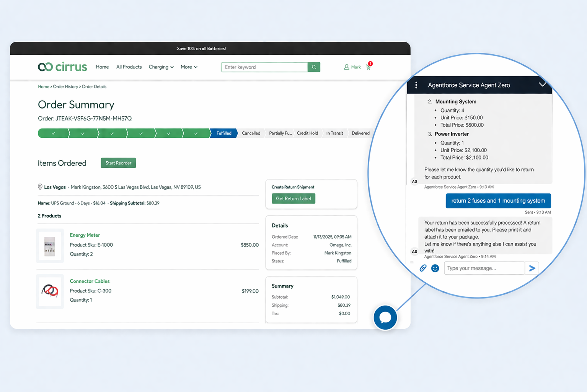The height and width of the screenshot is (392, 587).
Task: Open the Agentforce three-dot options menu
Action: [416, 85]
